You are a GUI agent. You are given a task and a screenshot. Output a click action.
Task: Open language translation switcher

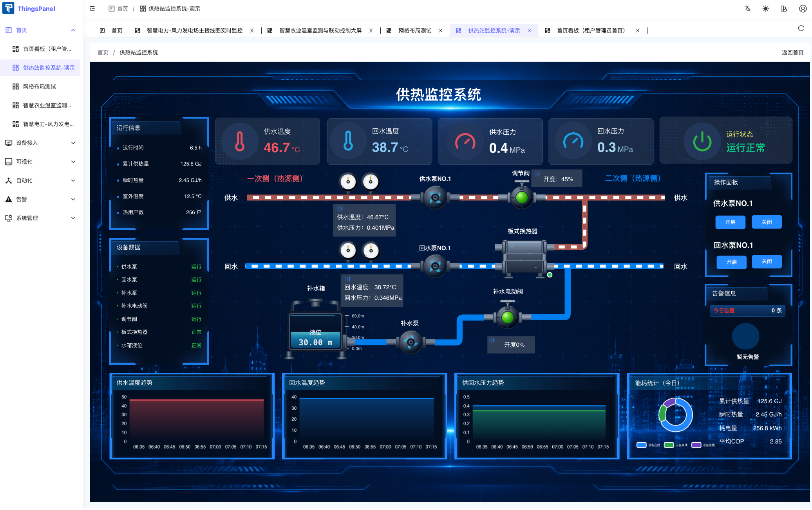pos(747,9)
